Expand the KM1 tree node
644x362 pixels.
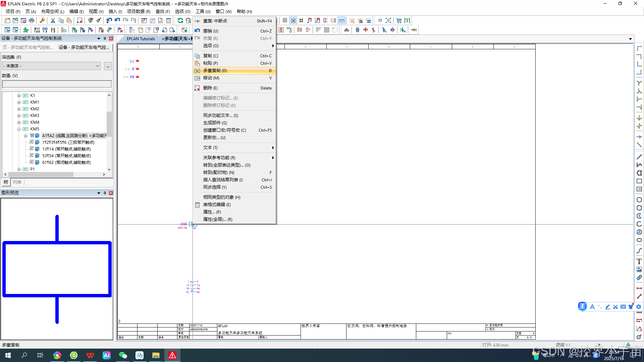pos(19,102)
